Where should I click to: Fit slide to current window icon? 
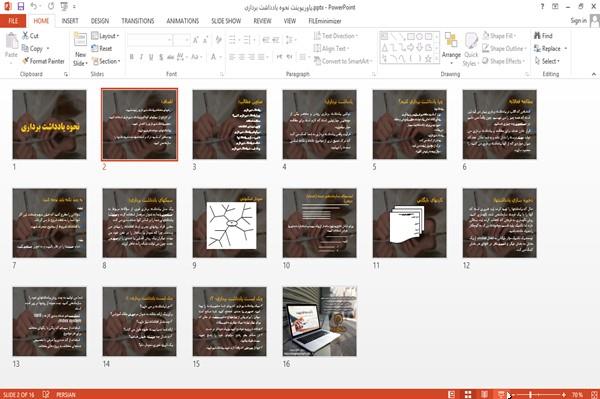pos(594,394)
